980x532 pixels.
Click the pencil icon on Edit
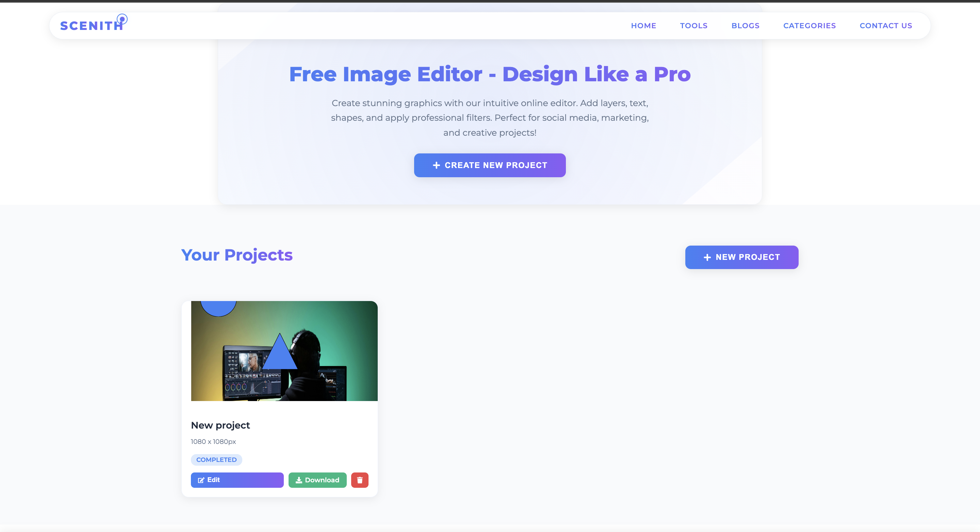201,480
